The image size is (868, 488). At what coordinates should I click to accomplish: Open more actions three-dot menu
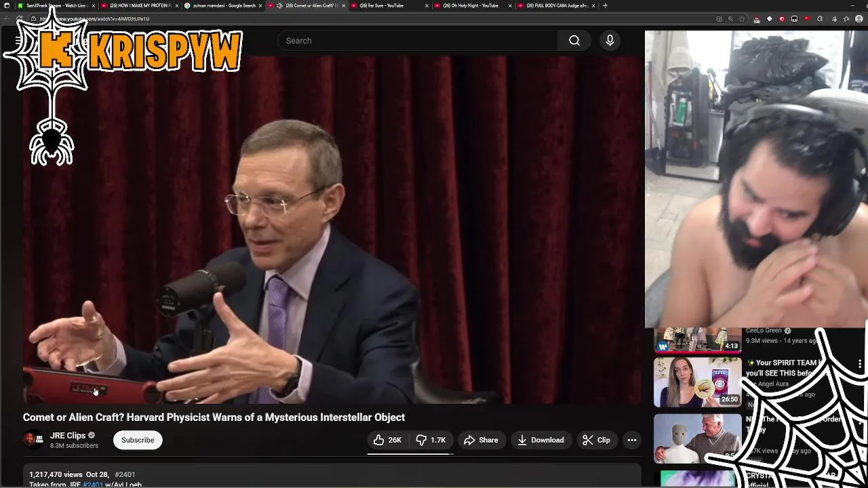(632, 440)
